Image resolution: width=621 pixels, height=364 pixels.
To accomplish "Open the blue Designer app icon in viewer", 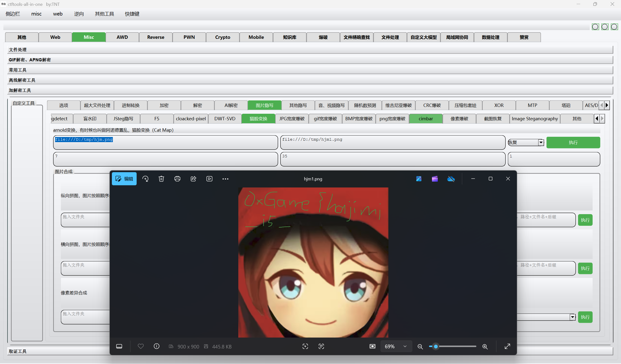I will [x=419, y=179].
